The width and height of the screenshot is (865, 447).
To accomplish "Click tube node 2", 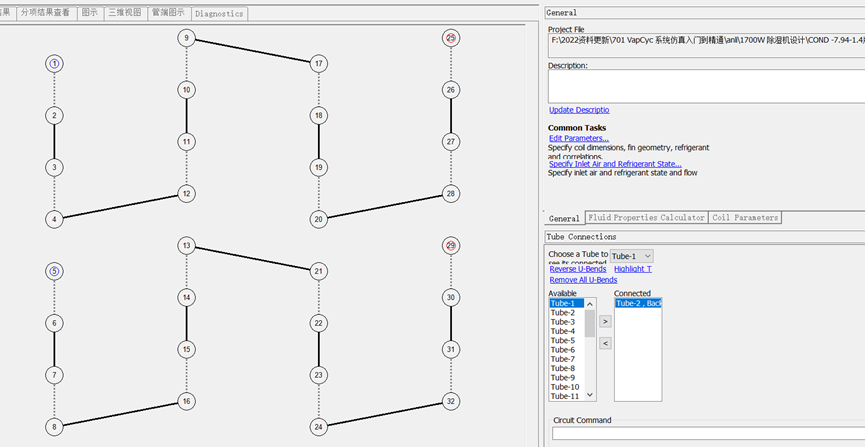I will tap(54, 116).
